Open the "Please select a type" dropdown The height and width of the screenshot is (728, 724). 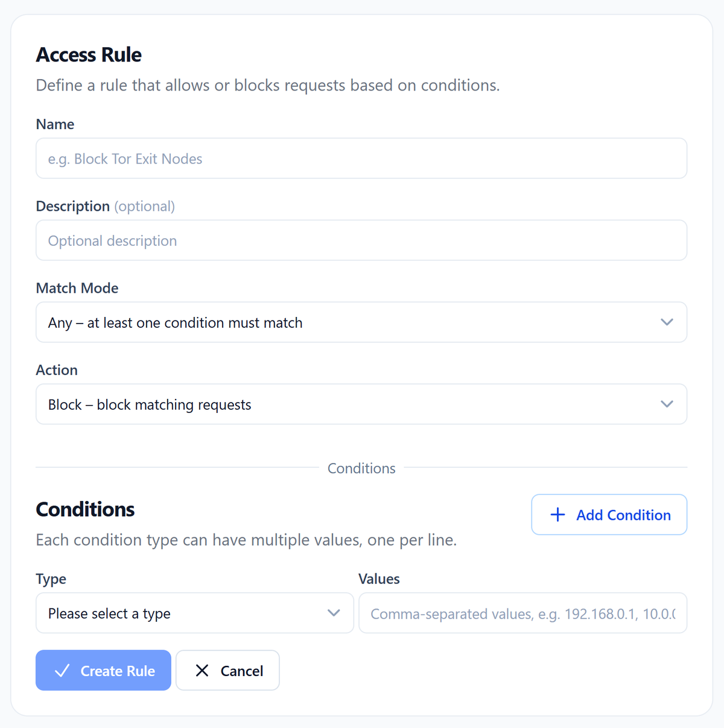194,613
